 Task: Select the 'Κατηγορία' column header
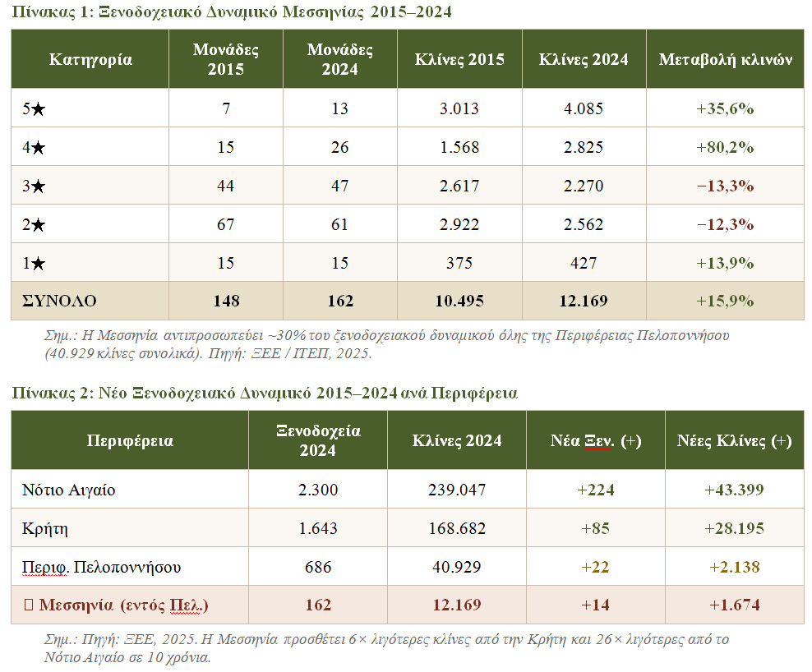(90, 59)
